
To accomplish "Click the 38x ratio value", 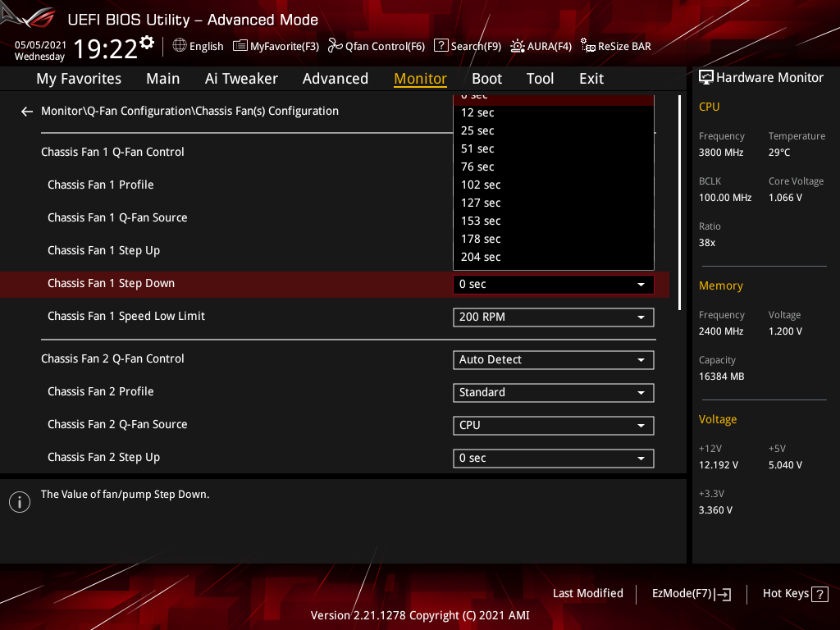I will [707, 243].
